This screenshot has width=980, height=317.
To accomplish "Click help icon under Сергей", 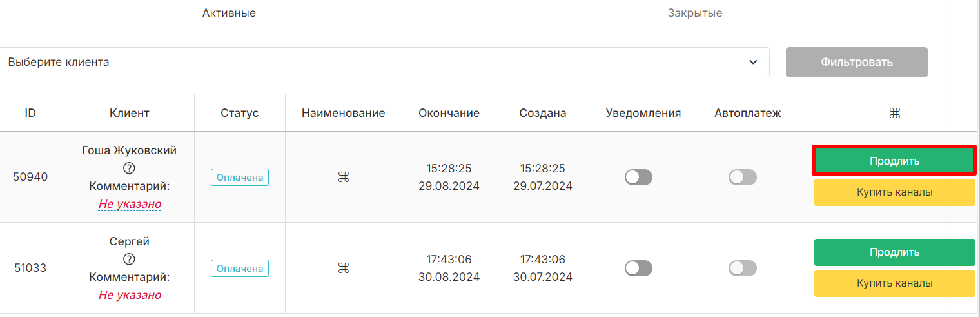I will pyautogui.click(x=129, y=260).
